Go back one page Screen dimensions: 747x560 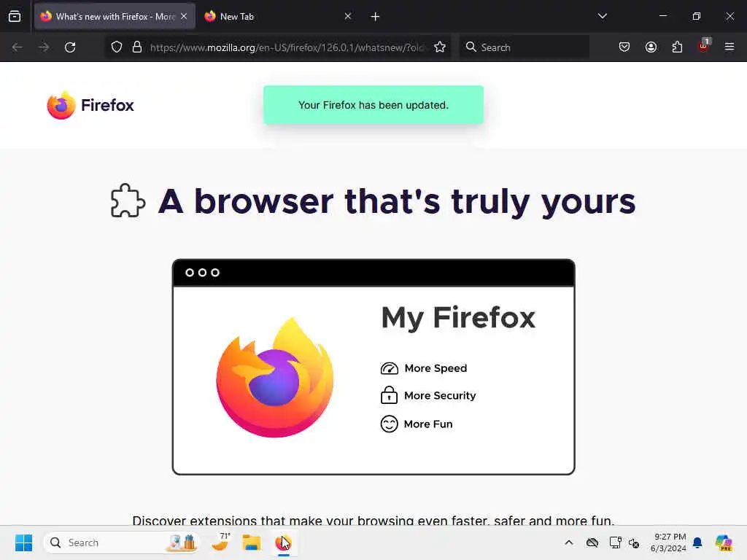[x=18, y=47]
